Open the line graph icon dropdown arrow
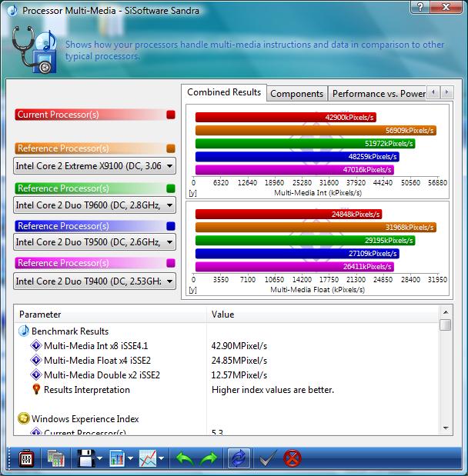The image size is (468, 476). coord(161,458)
